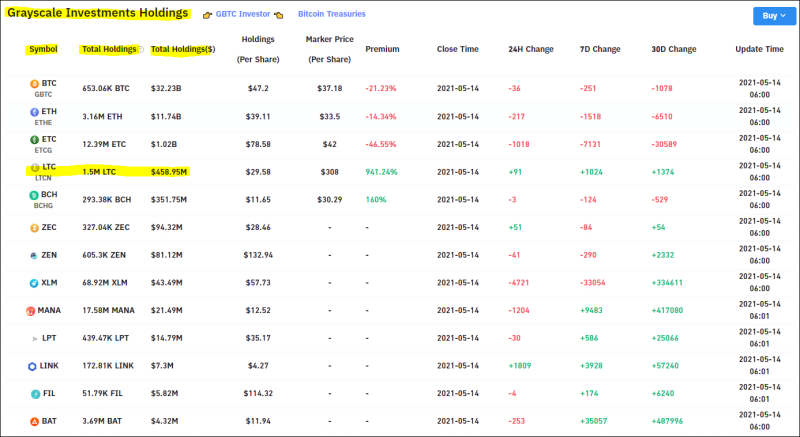This screenshot has width=800, height=437.
Task: Click the BTC coin icon
Action: [34, 84]
